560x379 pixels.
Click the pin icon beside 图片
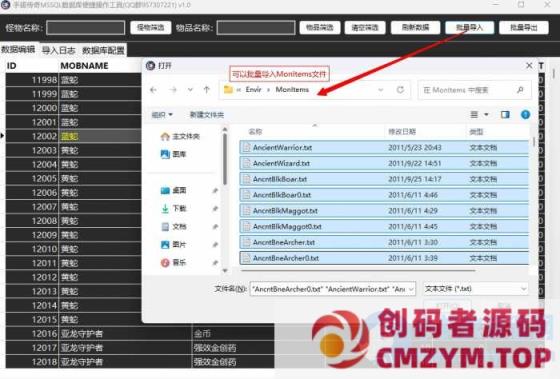tap(215, 245)
